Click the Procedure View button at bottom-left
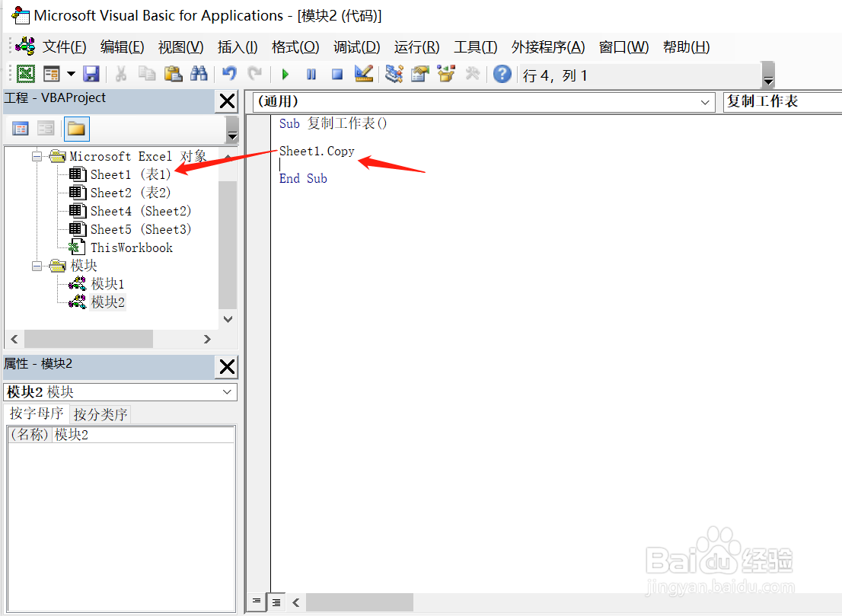The height and width of the screenshot is (616, 842). (257, 602)
